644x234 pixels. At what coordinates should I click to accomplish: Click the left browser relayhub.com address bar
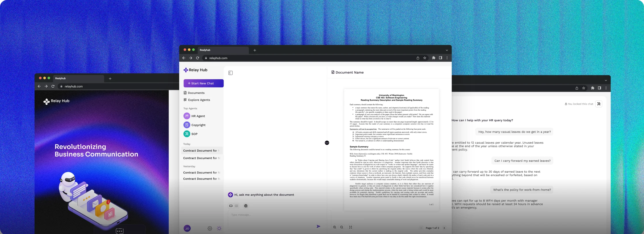(x=118, y=86)
